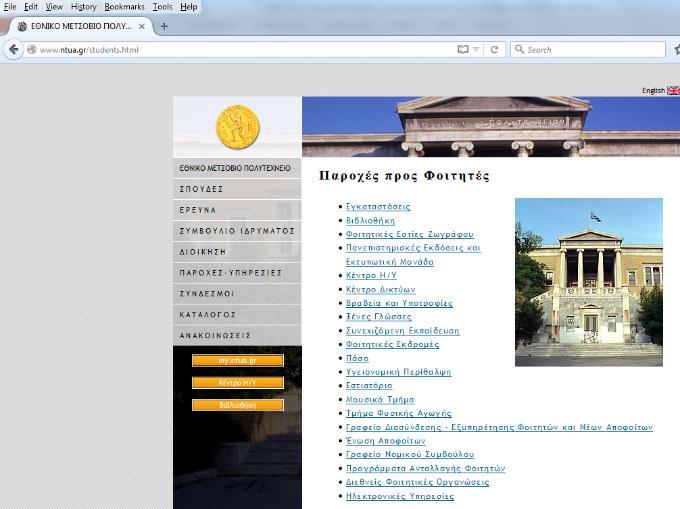Open the Ξένες Γλώσσες link

(x=379, y=316)
